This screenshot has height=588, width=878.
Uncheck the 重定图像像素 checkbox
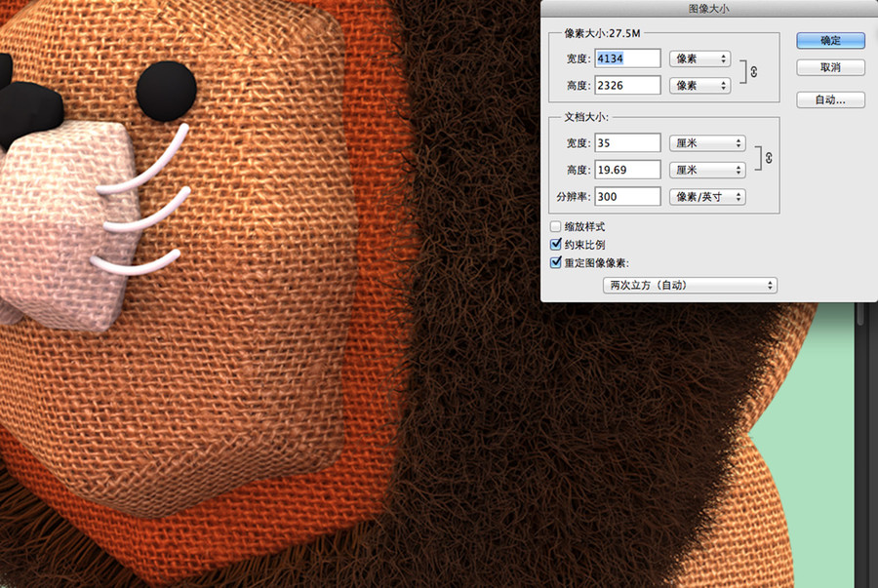point(555,262)
